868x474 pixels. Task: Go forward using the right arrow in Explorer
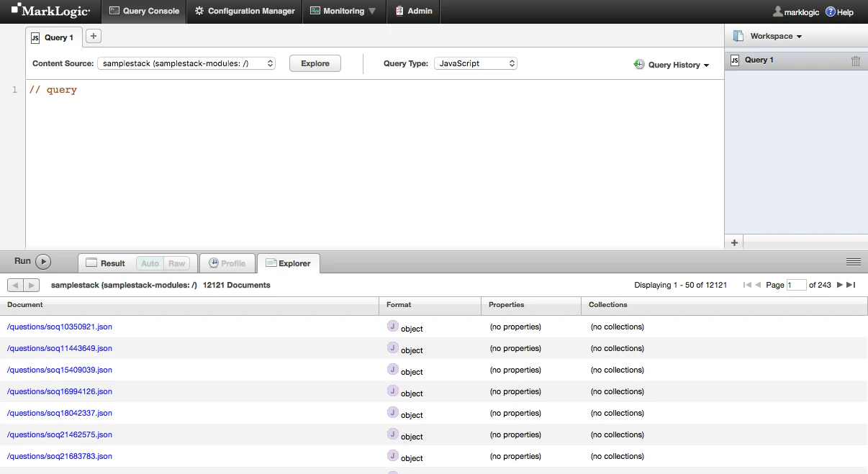[32, 285]
